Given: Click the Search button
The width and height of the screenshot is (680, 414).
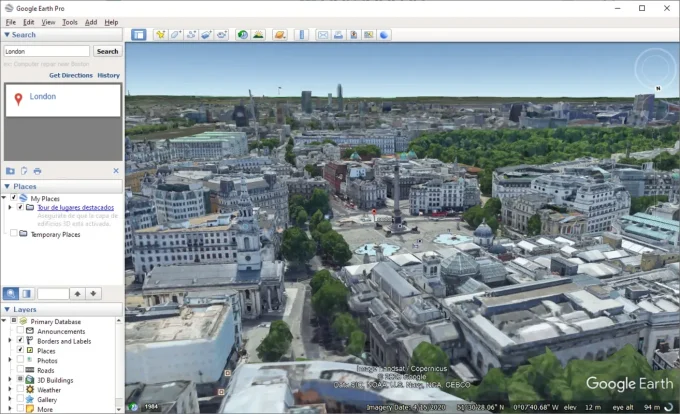Looking at the screenshot, I should click(x=107, y=51).
